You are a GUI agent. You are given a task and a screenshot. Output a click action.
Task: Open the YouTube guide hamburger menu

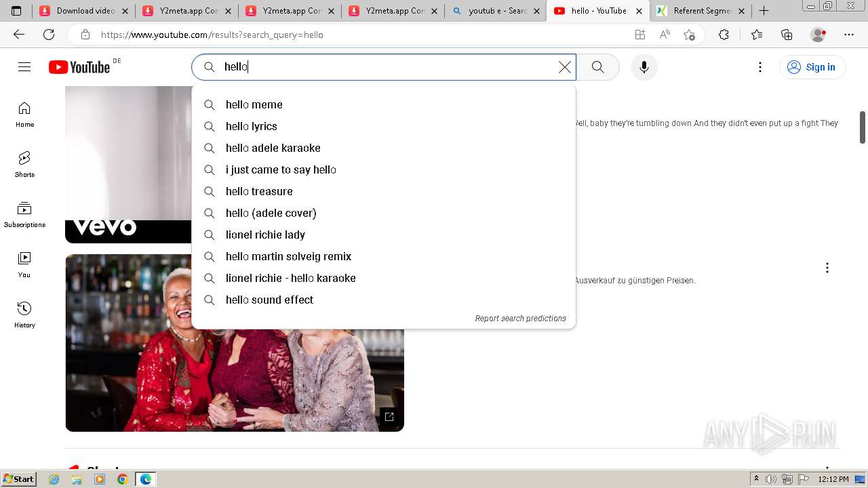24,66
